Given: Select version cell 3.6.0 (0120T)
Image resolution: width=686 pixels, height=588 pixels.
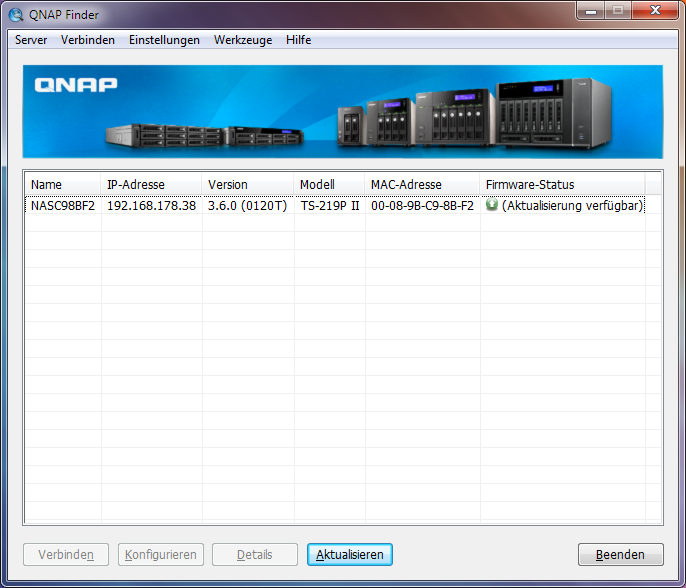Looking at the screenshot, I should click(247, 205).
